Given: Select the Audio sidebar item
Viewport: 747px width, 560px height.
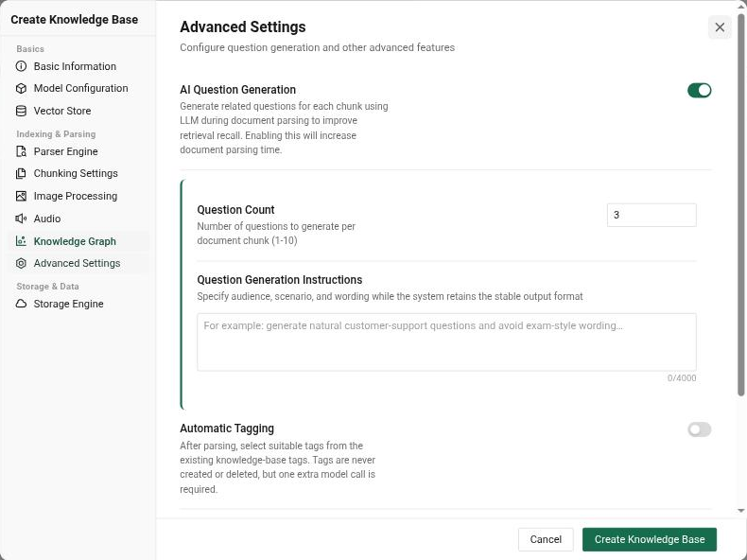Looking at the screenshot, I should tap(79, 219).
